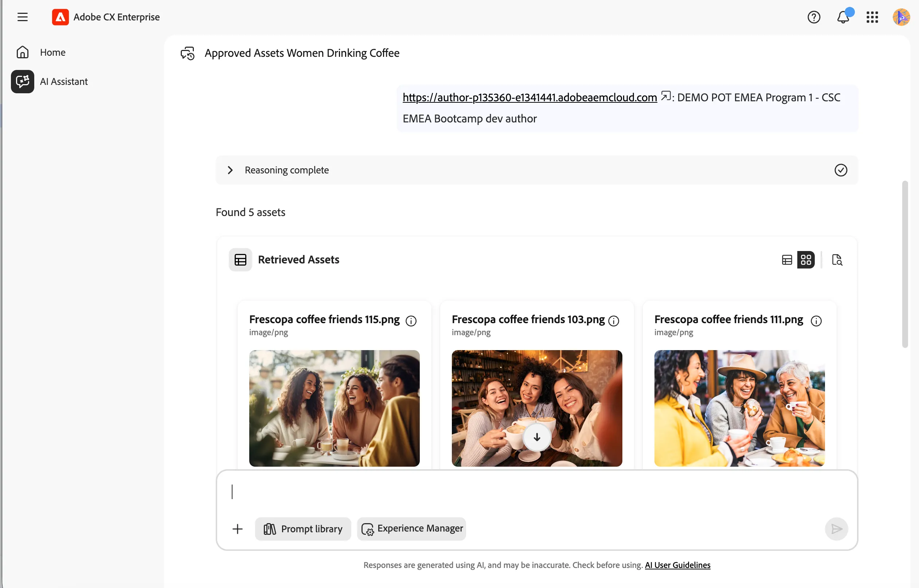Click the Approved Assets Women Drinking Coffee title

click(302, 53)
